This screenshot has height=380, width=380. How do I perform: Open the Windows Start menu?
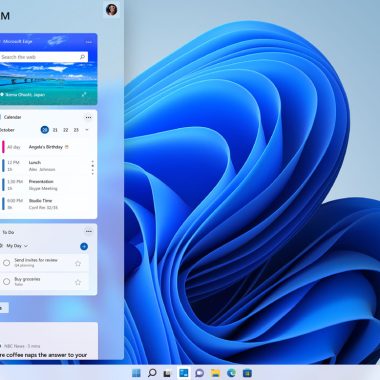coord(136,373)
